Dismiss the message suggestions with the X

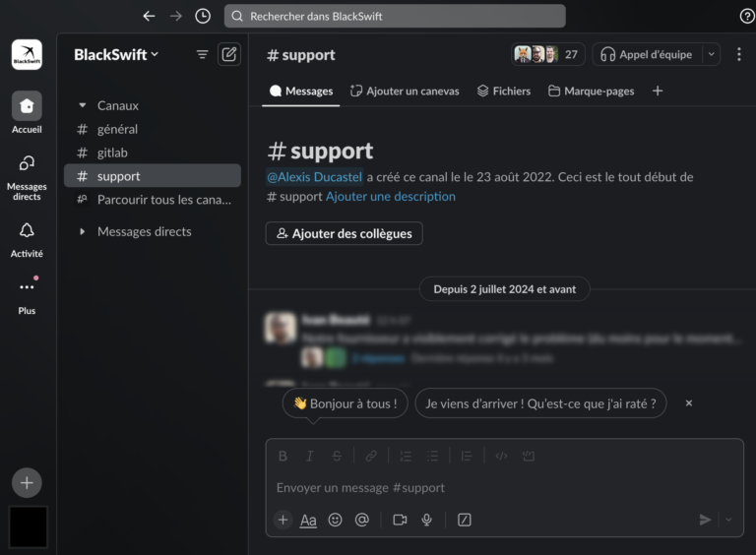tap(689, 403)
